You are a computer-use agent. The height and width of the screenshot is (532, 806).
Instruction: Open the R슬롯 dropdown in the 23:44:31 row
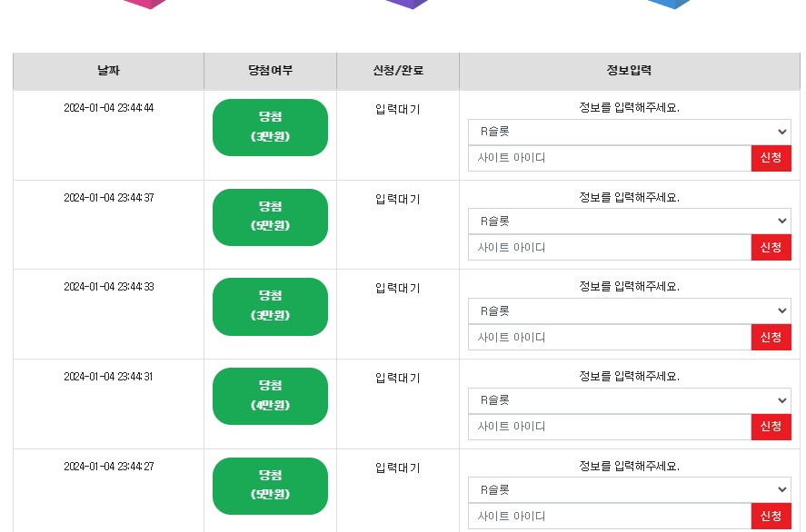click(629, 400)
